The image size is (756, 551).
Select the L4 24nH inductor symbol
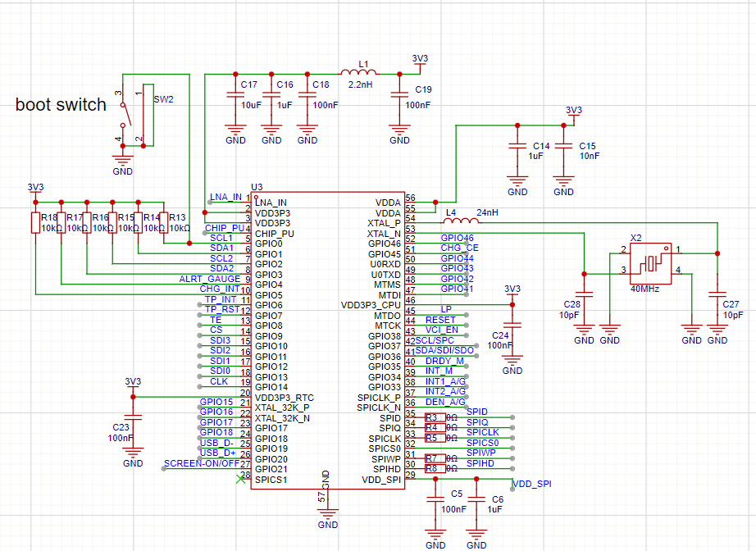click(462, 221)
